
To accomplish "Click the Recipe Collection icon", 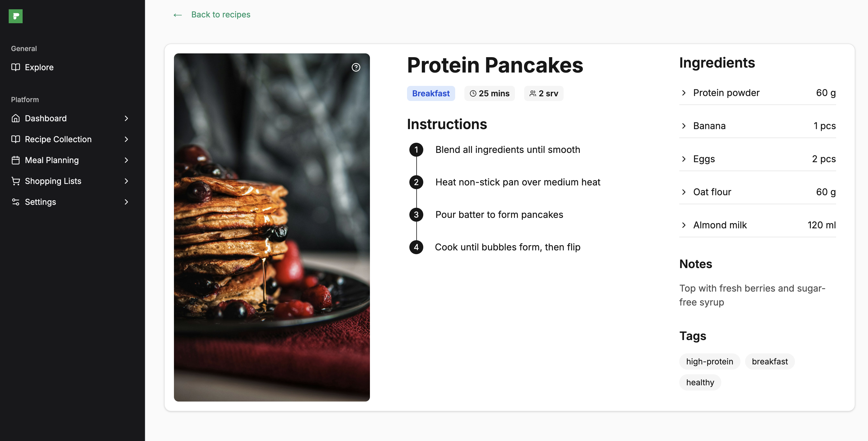I will coord(15,139).
